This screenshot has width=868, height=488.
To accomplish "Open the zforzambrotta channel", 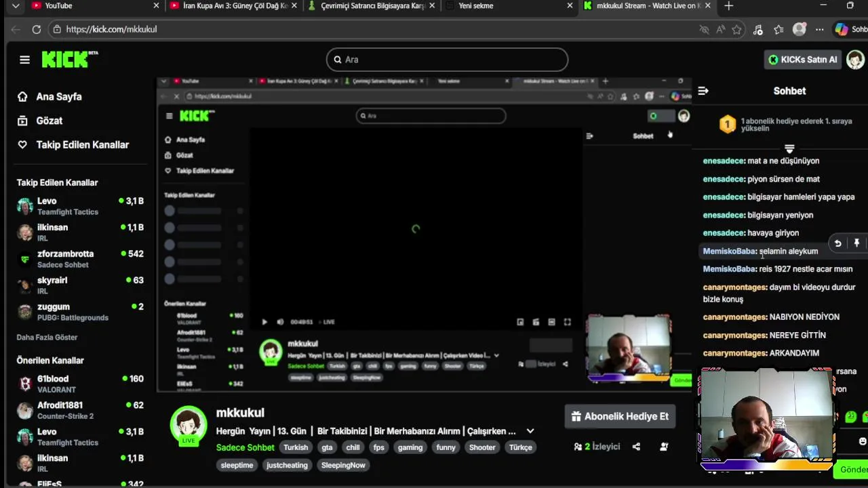I will [80, 259].
